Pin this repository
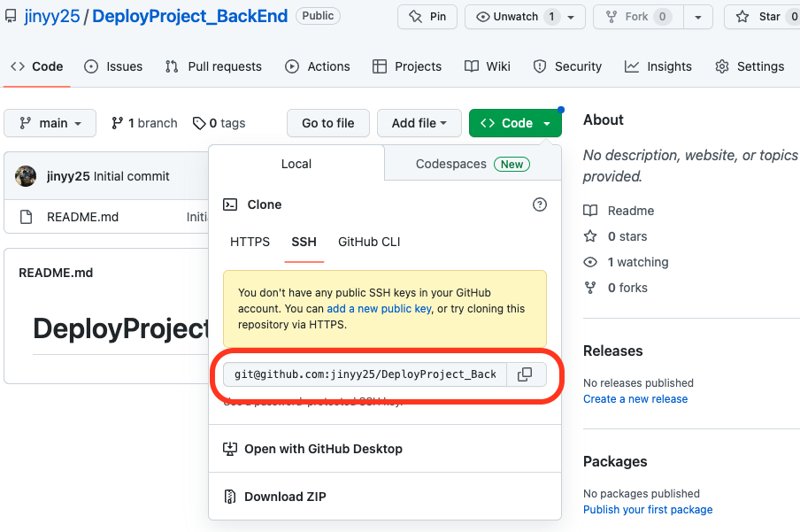This screenshot has width=800, height=532. (427, 17)
